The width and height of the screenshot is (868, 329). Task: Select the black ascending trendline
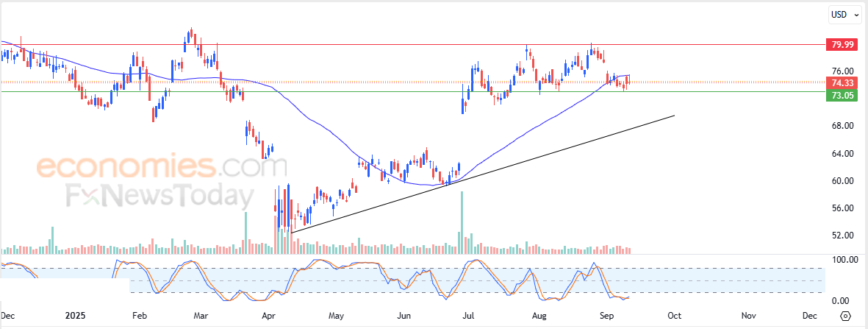point(481,174)
